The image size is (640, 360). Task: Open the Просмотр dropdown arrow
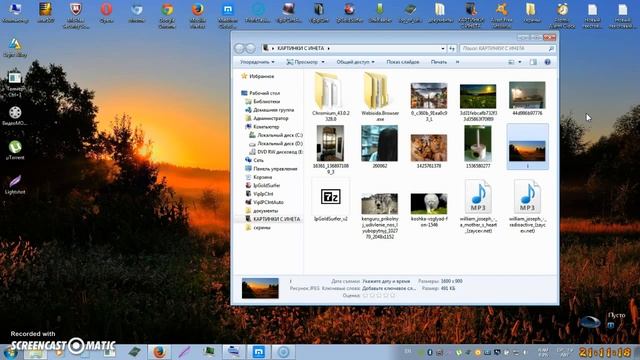323,62
